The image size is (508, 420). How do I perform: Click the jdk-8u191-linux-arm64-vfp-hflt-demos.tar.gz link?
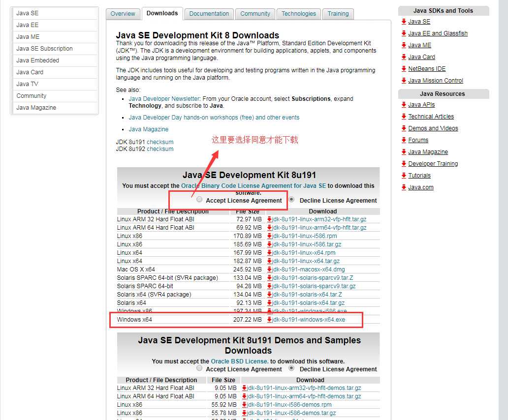point(304,396)
